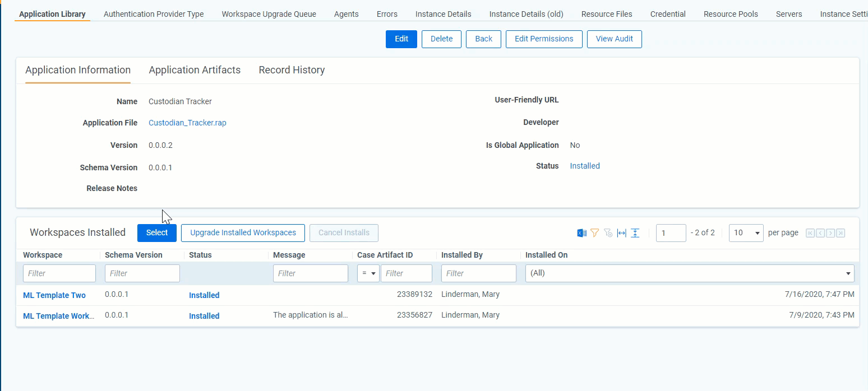Go to the Agents tab
The width and height of the screenshot is (868, 391).
tap(347, 14)
